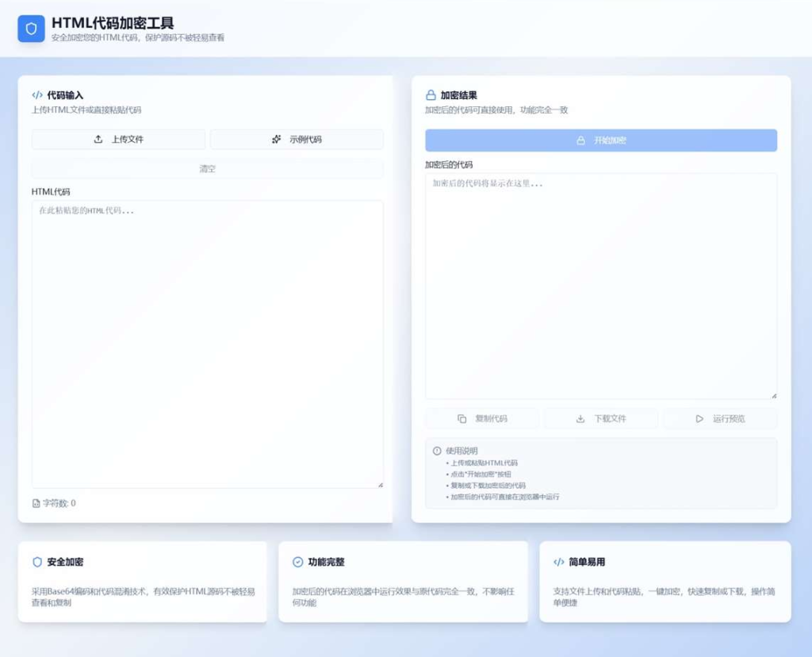Click resize handle of HTML代码 textarea
Image resolution: width=812 pixels, height=657 pixels.
click(x=381, y=485)
